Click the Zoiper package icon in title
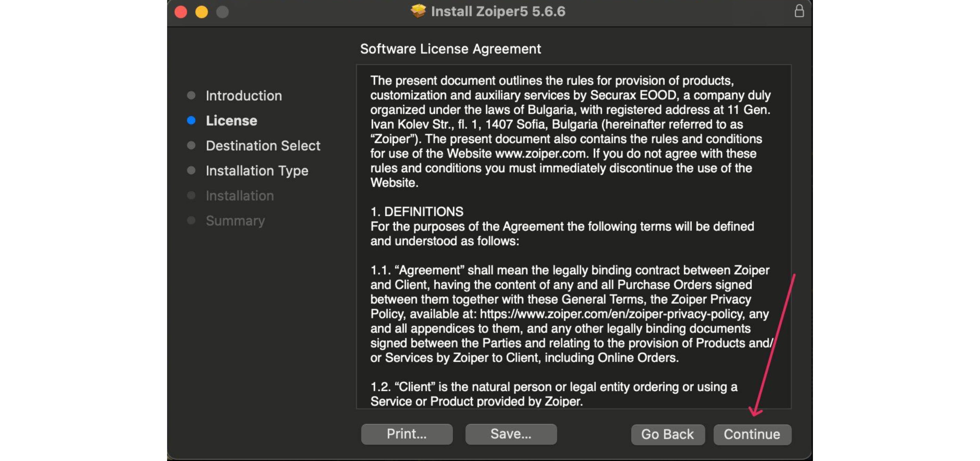The height and width of the screenshot is (461, 980). coord(418,11)
